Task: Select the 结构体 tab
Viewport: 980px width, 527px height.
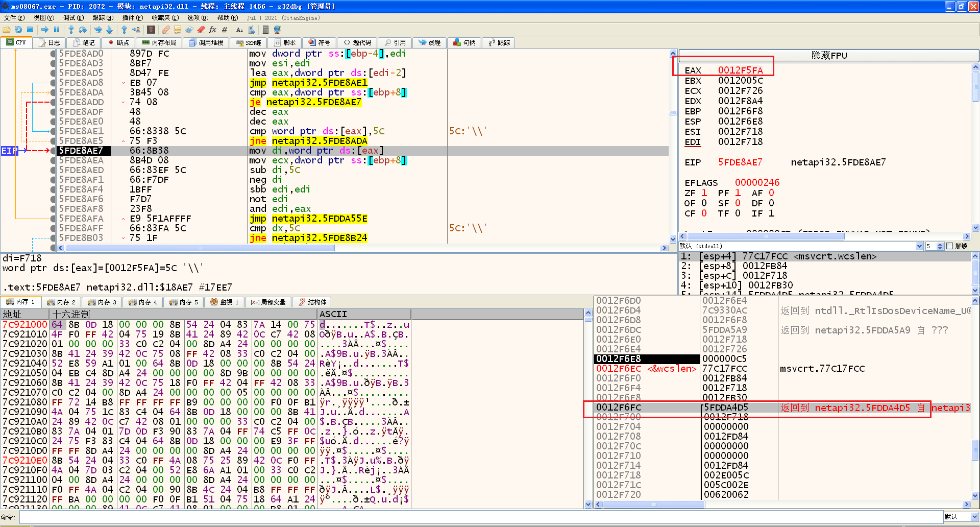Action: coord(312,302)
